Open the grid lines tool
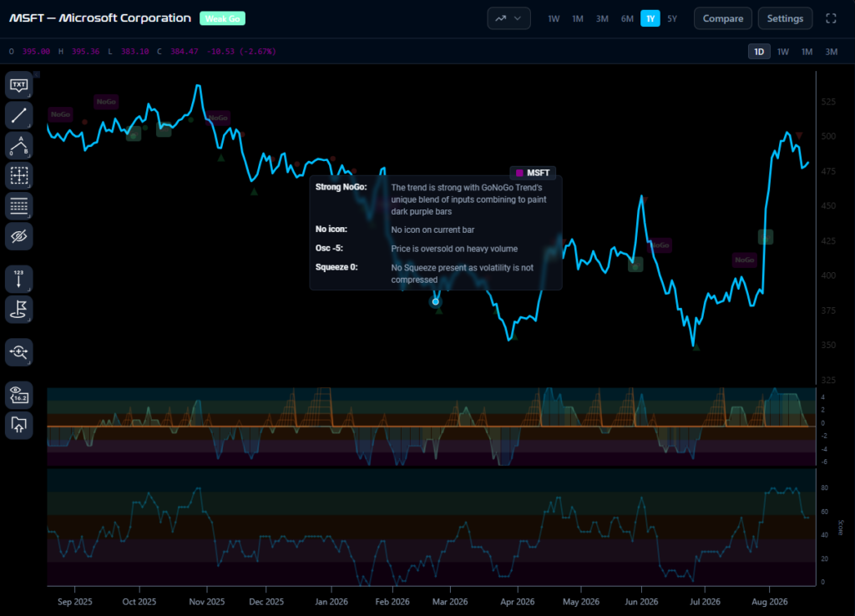Screen dimensions: 855x616 [19, 206]
